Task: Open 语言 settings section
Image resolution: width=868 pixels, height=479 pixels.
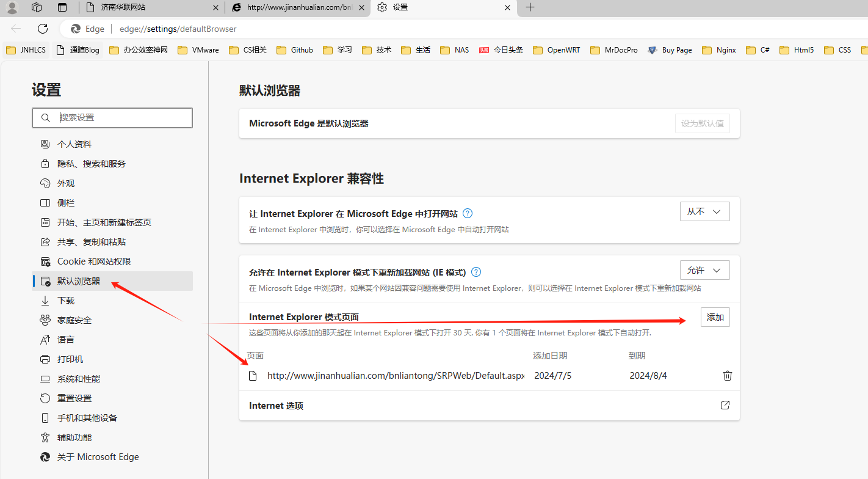Action: pyautogui.click(x=112, y=340)
